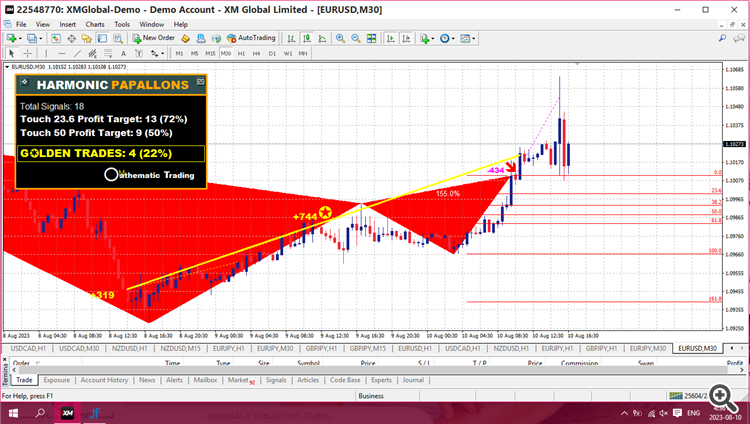This screenshot has height=424, width=750.
Task: Select the D1 timeframe
Action: click(272, 53)
